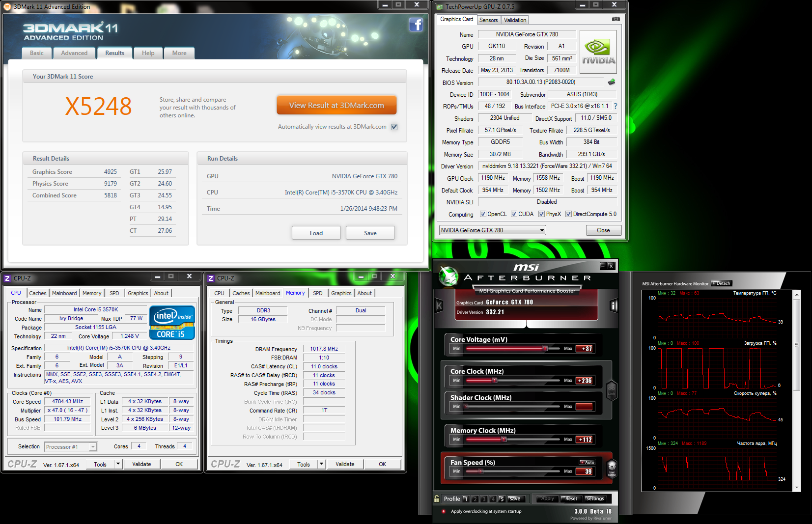
Task: Close the MSI Afterburner window
Action: 611,266
